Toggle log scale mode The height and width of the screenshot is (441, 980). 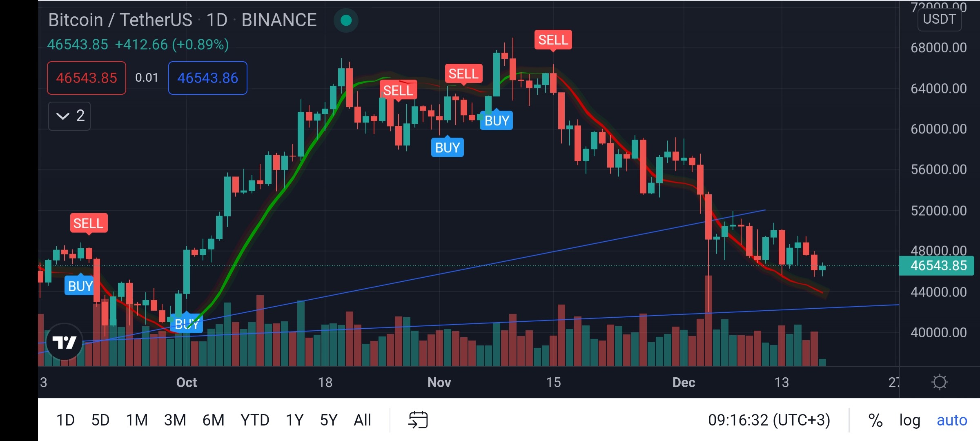coord(910,420)
